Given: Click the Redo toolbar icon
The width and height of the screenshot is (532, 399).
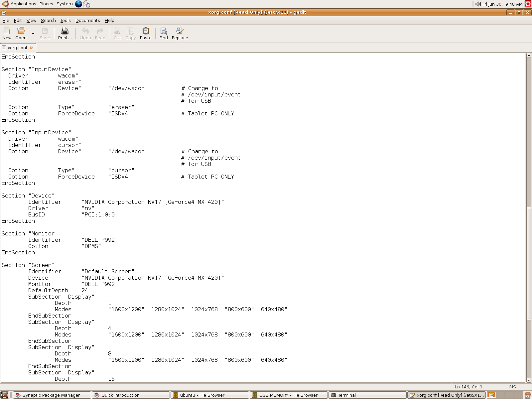Looking at the screenshot, I should [x=100, y=34].
